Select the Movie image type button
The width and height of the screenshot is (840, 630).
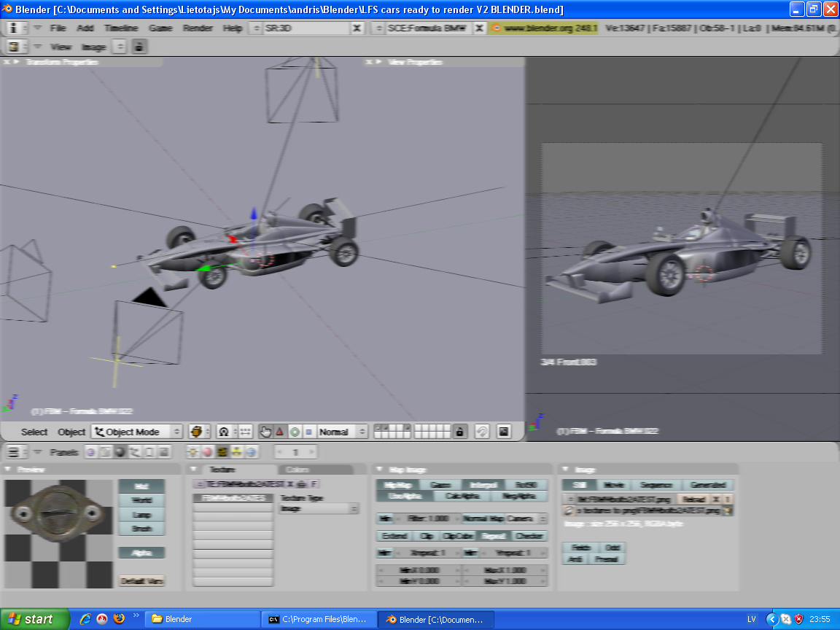coord(613,485)
